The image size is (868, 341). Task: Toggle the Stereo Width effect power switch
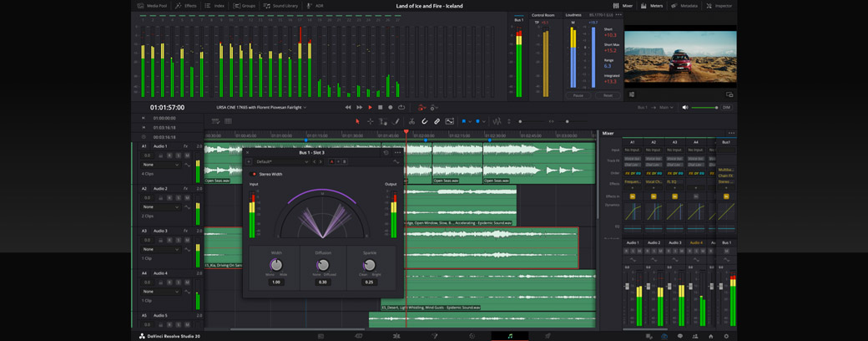[254, 174]
